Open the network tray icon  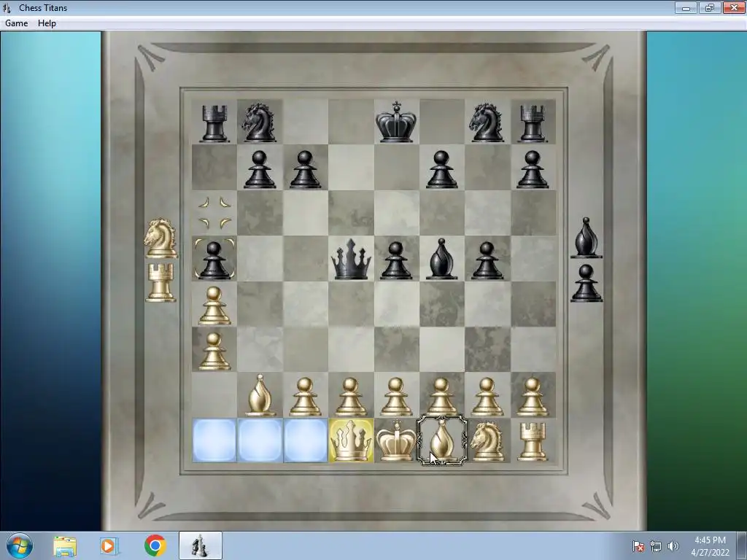pos(656,546)
